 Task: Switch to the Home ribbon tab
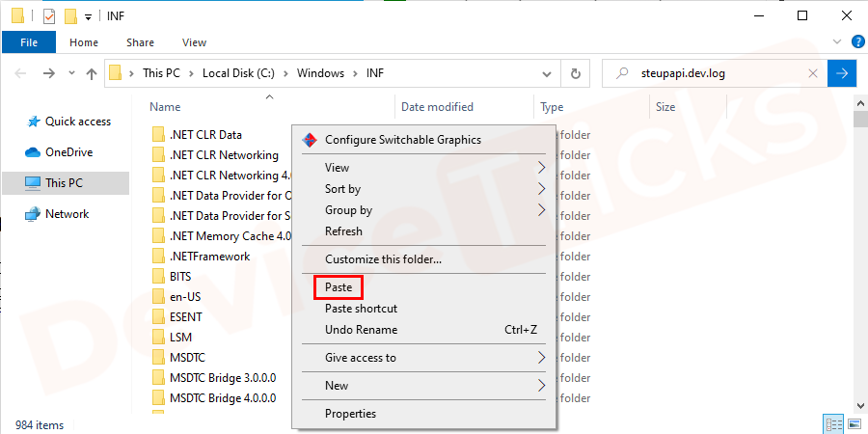tap(84, 42)
